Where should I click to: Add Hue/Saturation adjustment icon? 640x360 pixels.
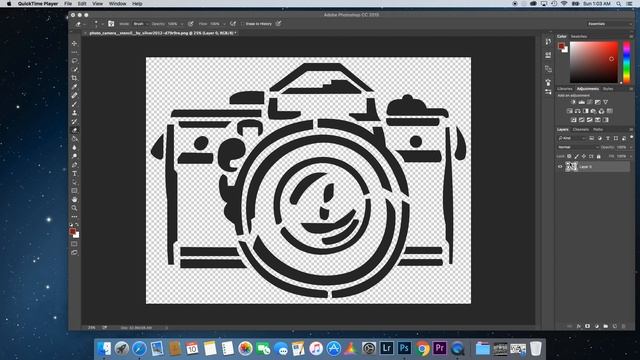pyautogui.click(x=569, y=111)
